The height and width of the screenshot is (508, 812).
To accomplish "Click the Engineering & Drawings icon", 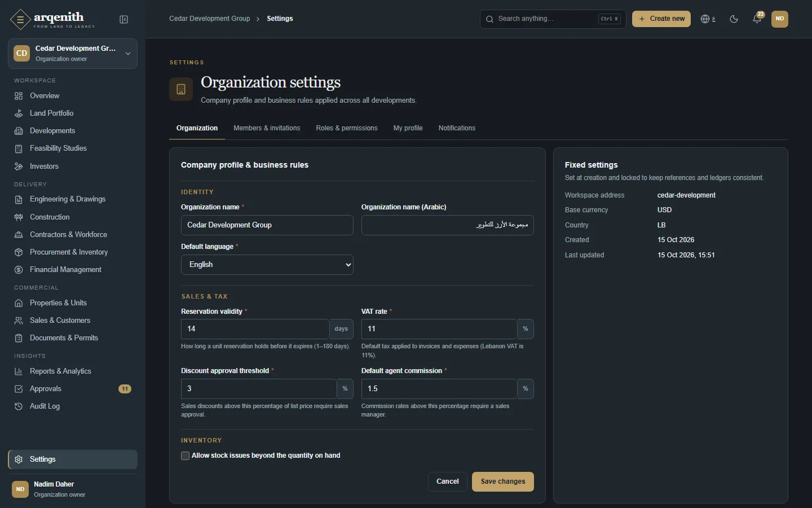I will [19, 199].
